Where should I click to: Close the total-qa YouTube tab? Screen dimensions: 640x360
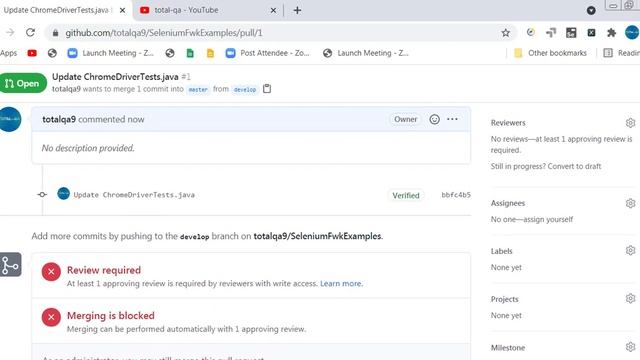click(273, 10)
